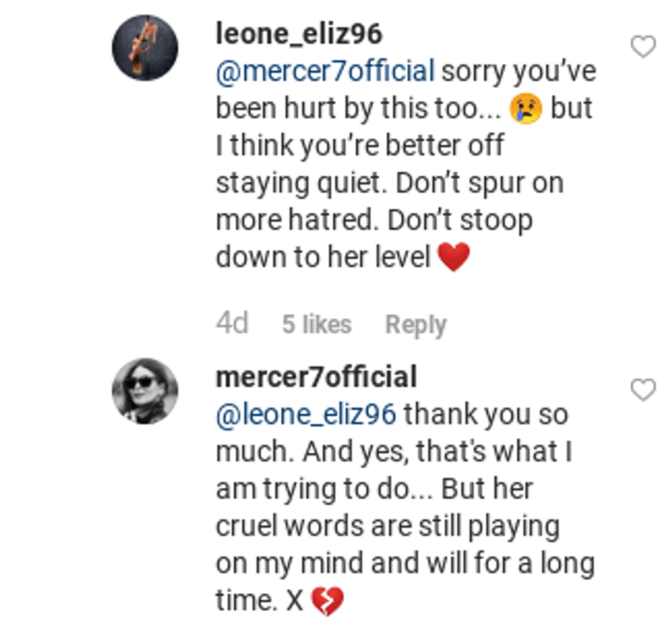Click the 4d timestamp
Viewport: 672px width, 635px height.
[x=232, y=323]
